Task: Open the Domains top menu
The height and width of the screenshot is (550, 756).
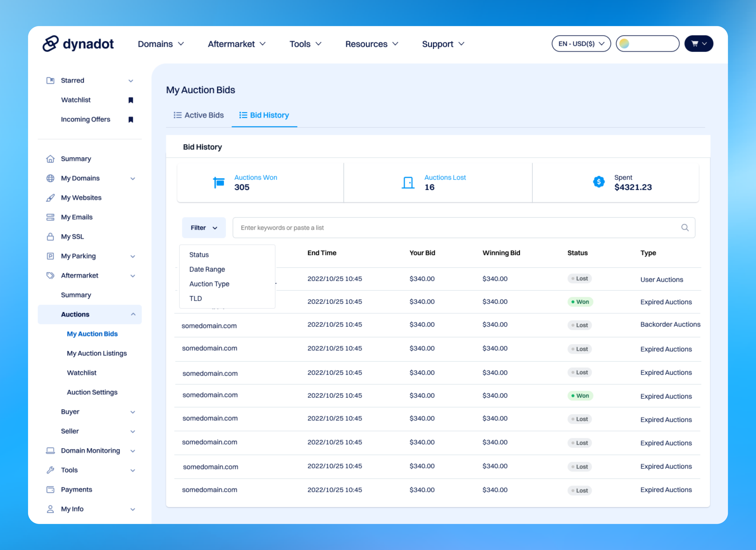Action: coord(161,44)
